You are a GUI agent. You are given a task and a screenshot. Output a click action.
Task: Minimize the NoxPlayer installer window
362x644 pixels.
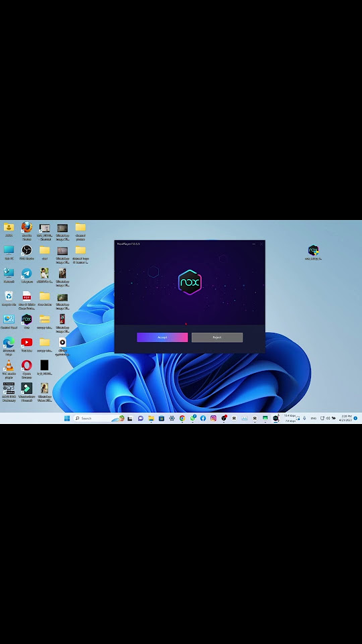click(x=253, y=244)
